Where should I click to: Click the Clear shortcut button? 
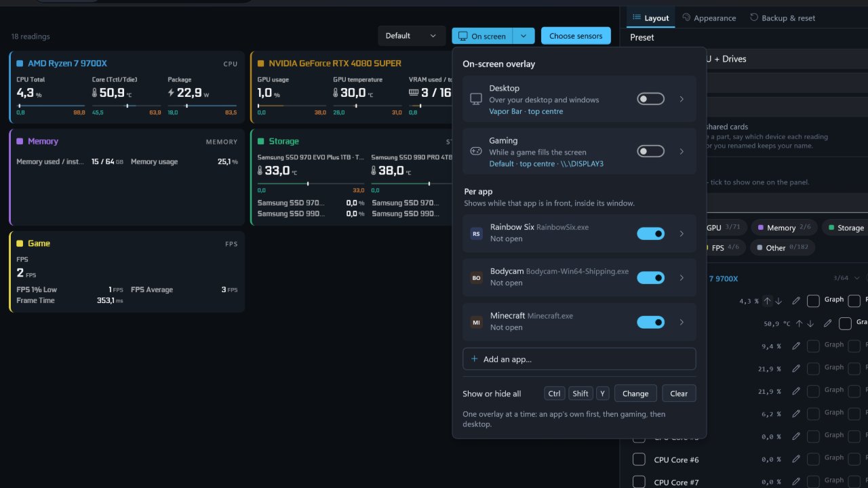(679, 393)
